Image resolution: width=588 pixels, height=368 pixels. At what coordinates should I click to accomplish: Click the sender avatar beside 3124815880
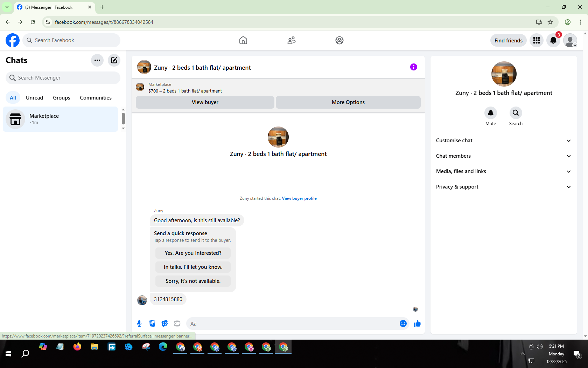[142, 300]
